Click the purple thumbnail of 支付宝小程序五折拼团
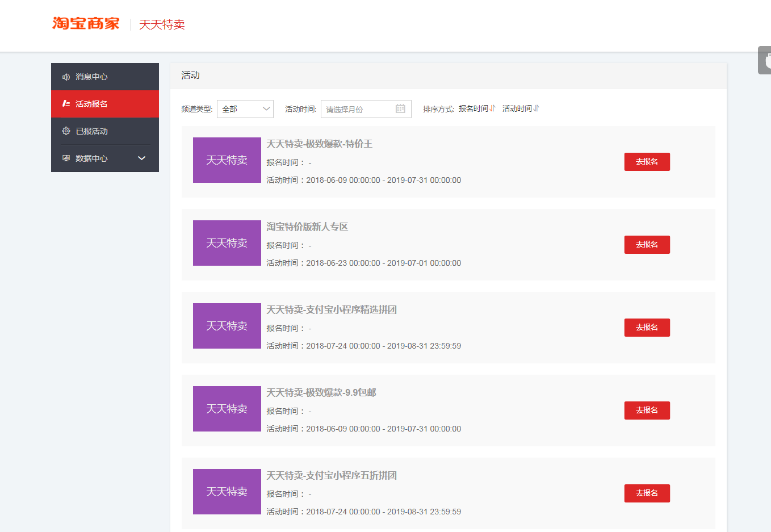 click(227, 492)
